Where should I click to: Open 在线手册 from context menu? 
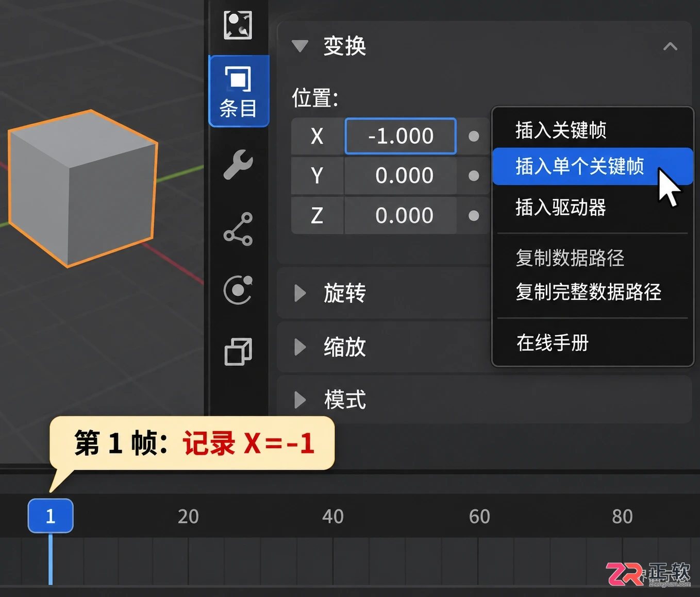(593, 343)
